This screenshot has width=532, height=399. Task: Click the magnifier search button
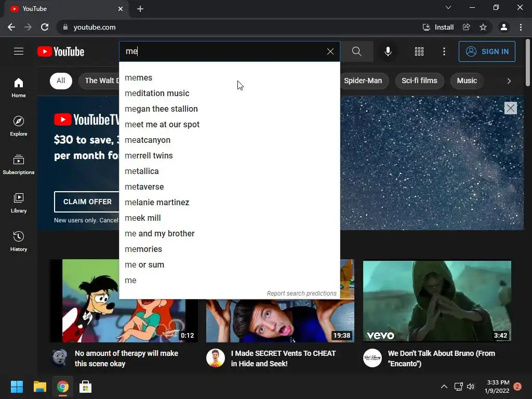(356, 51)
